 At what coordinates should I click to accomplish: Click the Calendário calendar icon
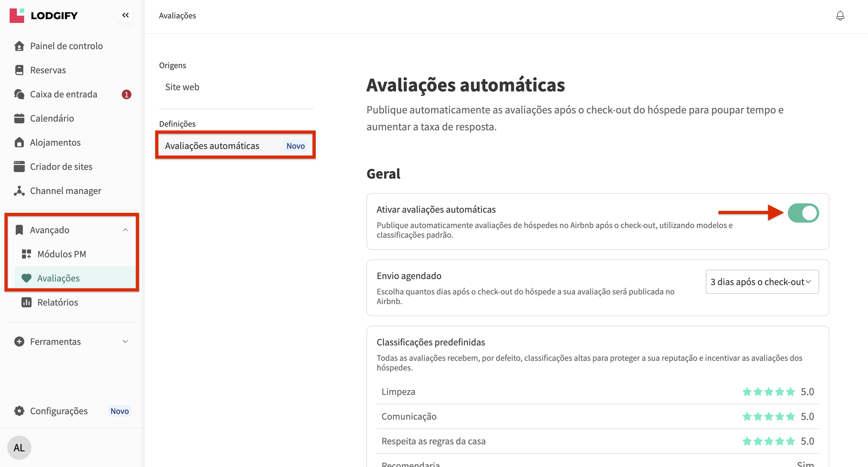coord(19,118)
